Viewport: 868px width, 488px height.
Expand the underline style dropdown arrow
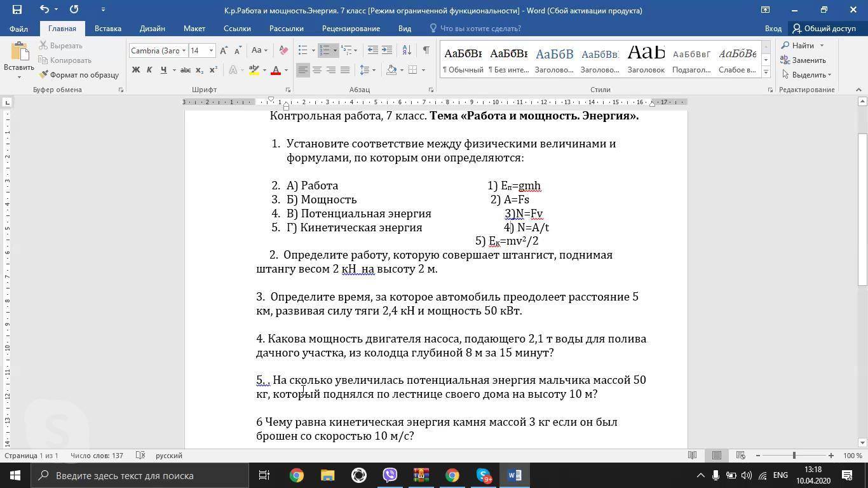(173, 70)
